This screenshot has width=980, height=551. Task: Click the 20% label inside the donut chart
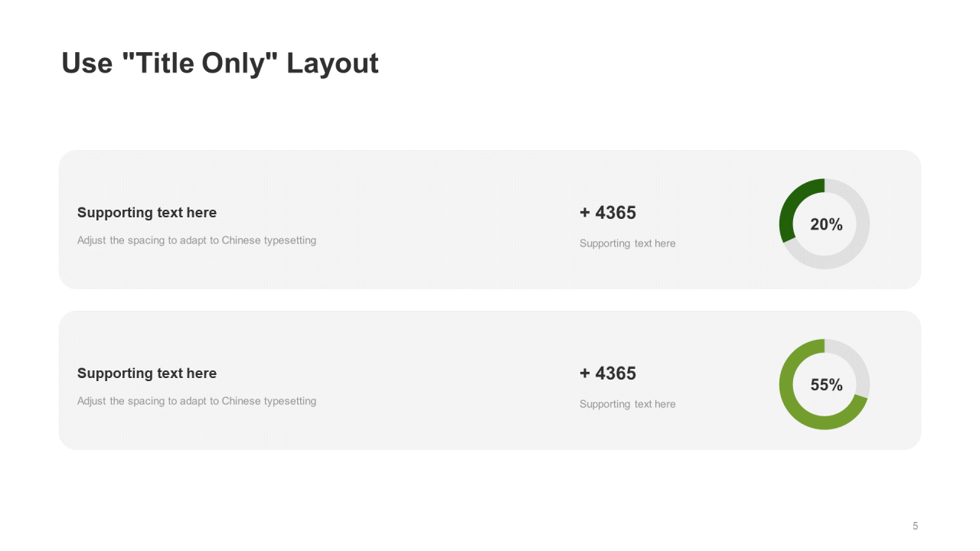(x=826, y=224)
